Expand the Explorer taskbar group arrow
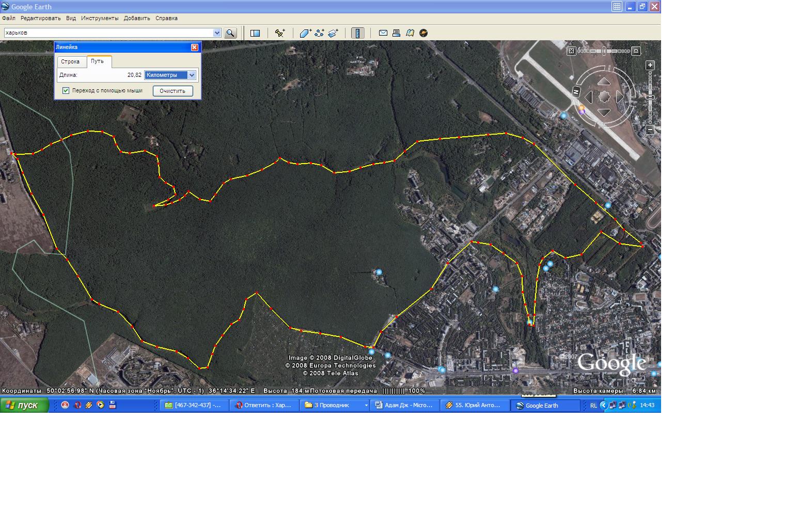This screenshot has width=800, height=532. (x=366, y=406)
